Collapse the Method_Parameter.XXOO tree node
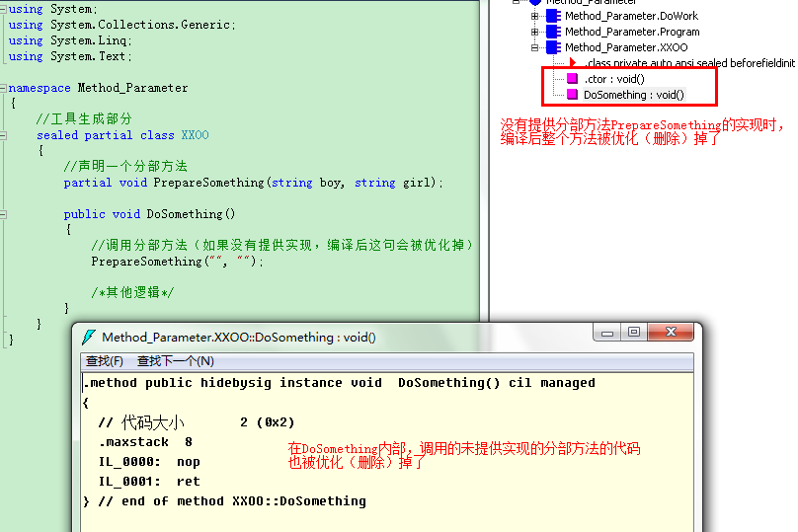This screenshot has width=798, height=532. pos(534,47)
